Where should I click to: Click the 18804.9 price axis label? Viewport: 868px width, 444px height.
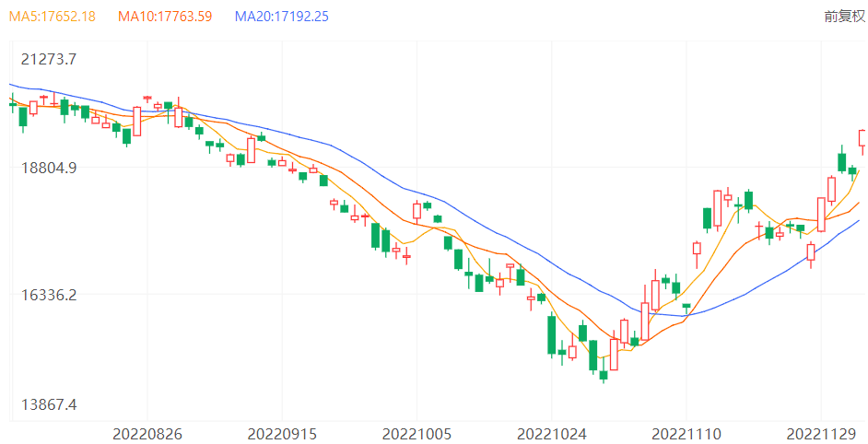point(49,168)
